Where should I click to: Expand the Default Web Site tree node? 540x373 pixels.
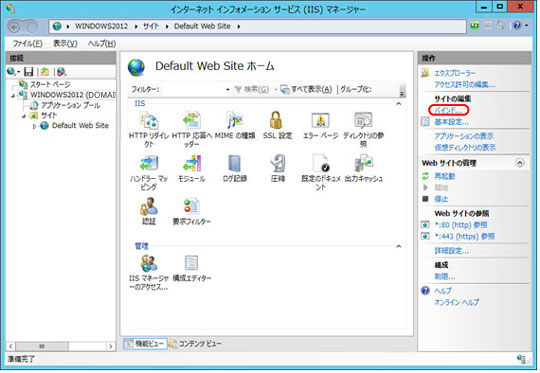(34, 126)
